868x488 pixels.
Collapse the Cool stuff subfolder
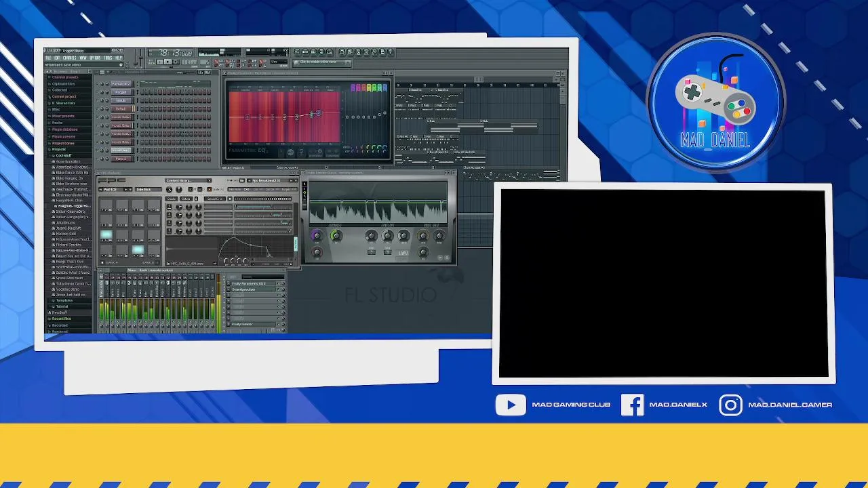coord(64,156)
